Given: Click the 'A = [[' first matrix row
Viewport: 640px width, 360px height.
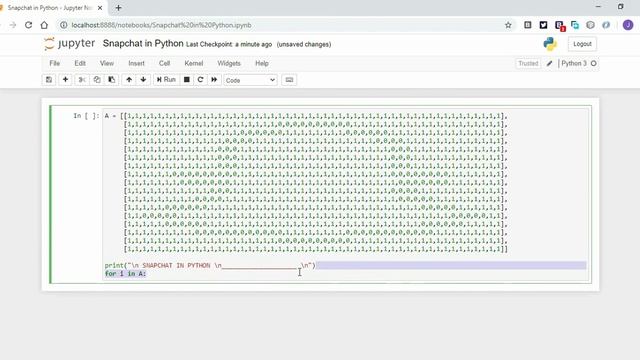Looking at the screenshot, I should (x=306, y=116).
